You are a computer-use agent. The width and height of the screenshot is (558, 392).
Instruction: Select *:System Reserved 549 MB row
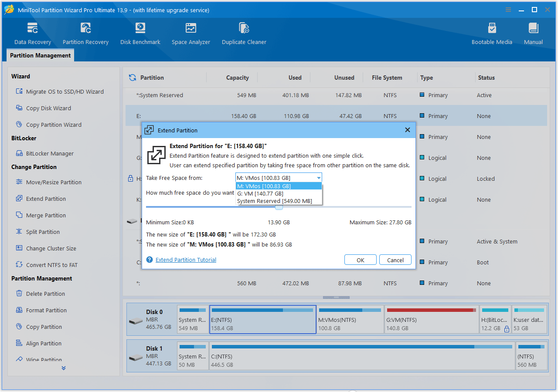(x=336, y=95)
